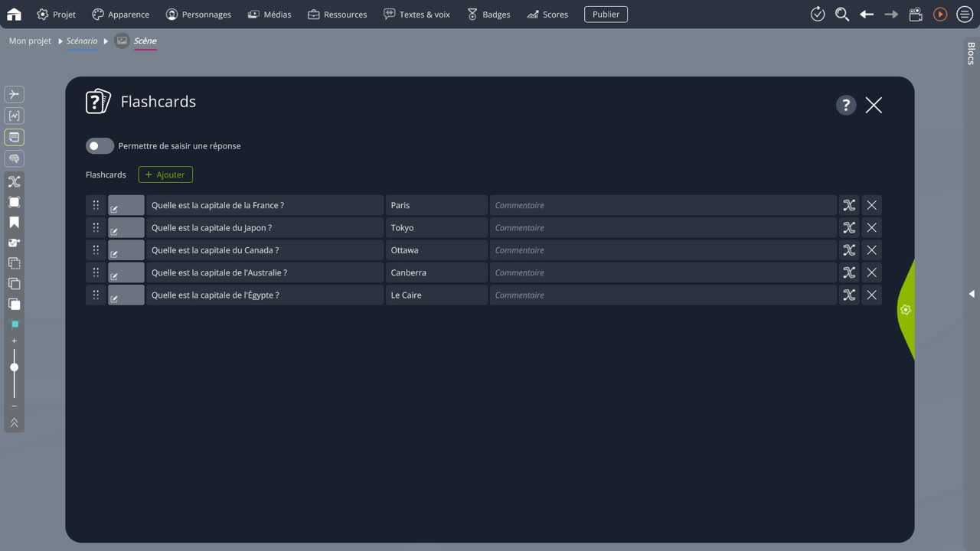Edit image thumbnail of Japon flashcard
Viewport: 980px width, 551px height.
[x=126, y=227]
